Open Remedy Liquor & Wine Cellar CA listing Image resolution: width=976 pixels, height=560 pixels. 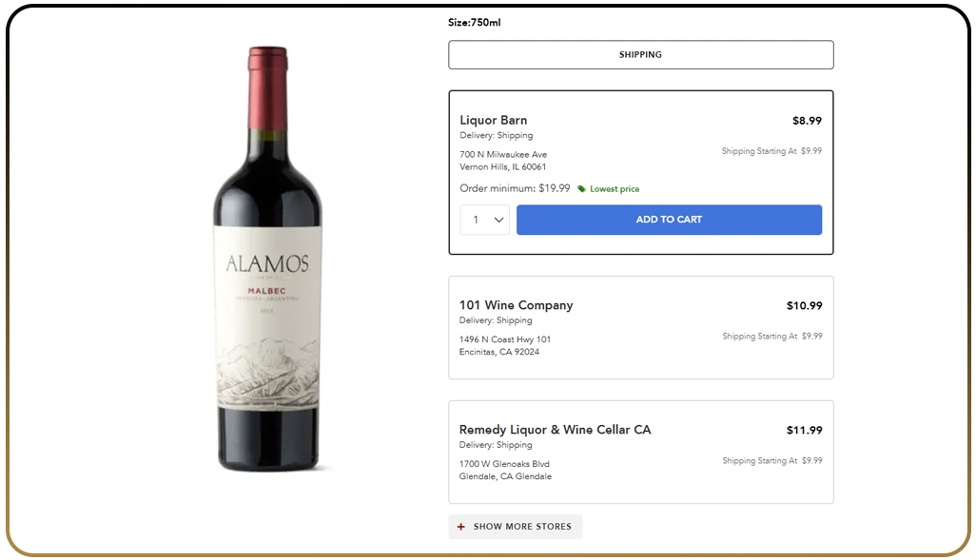(556, 430)
